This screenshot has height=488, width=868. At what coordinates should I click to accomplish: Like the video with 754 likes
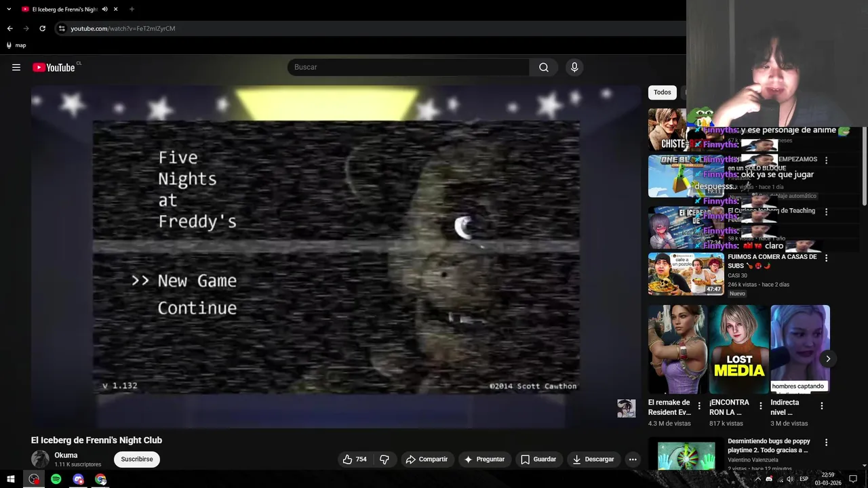coord(355,459)
